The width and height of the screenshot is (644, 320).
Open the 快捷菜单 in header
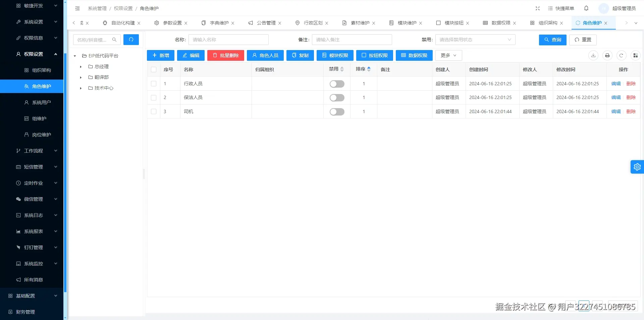(561, 8)
